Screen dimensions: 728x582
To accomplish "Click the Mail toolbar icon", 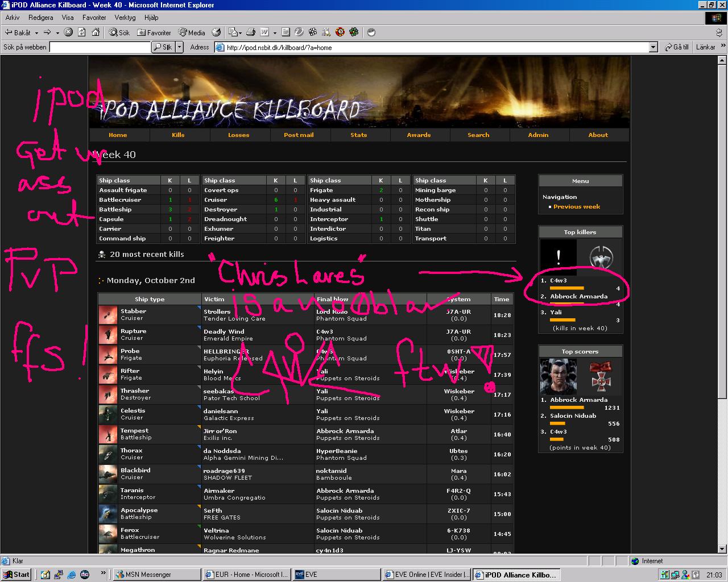I will click(x=233, y=32).
